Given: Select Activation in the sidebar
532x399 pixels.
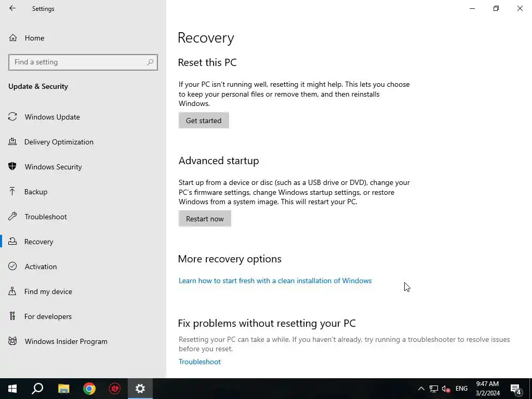Looking at the screenshot, I should point(83,267).
